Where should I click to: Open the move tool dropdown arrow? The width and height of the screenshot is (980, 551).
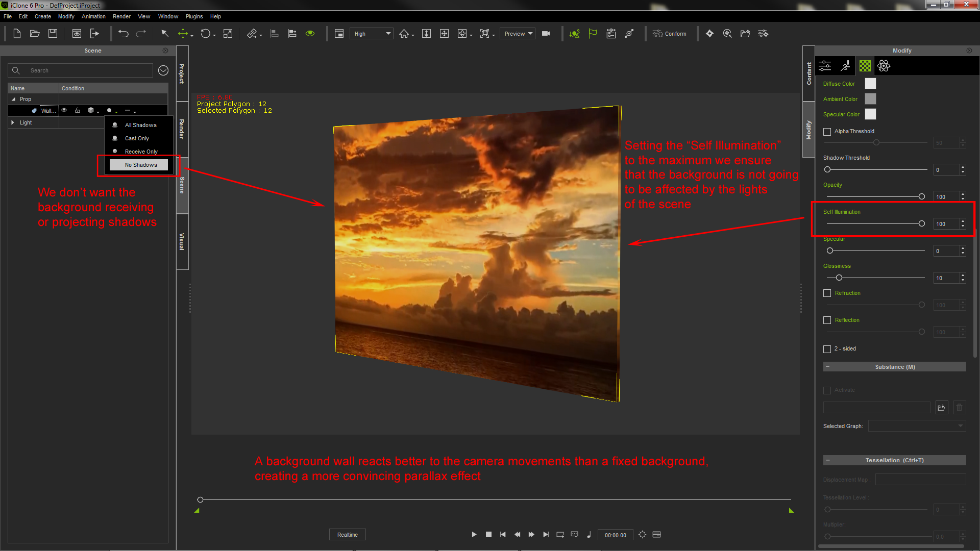[192, 35]
